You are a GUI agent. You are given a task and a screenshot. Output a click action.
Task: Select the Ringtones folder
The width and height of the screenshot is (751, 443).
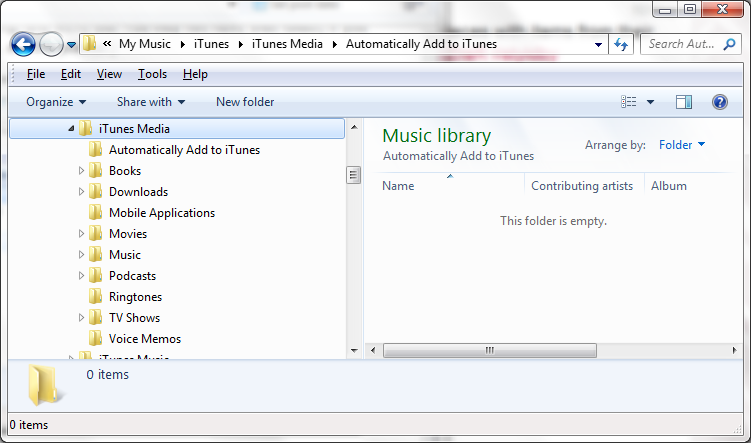(x=136, y=297)
